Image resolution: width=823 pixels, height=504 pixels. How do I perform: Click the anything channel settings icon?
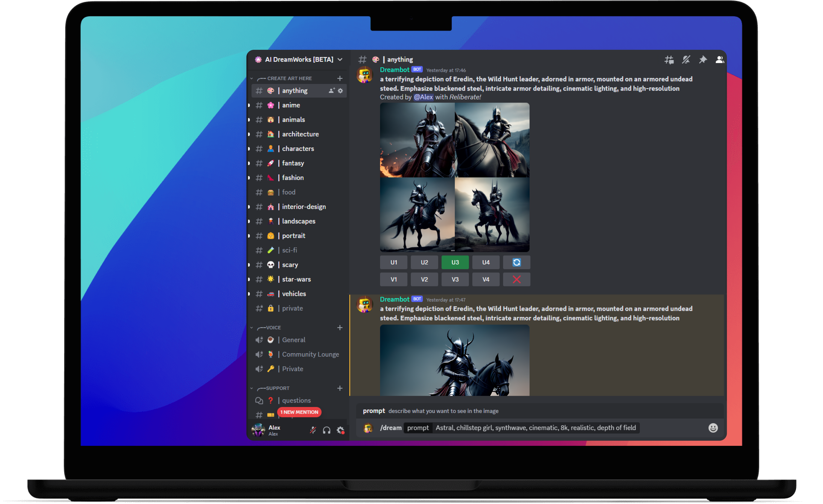tap(341, 91)
